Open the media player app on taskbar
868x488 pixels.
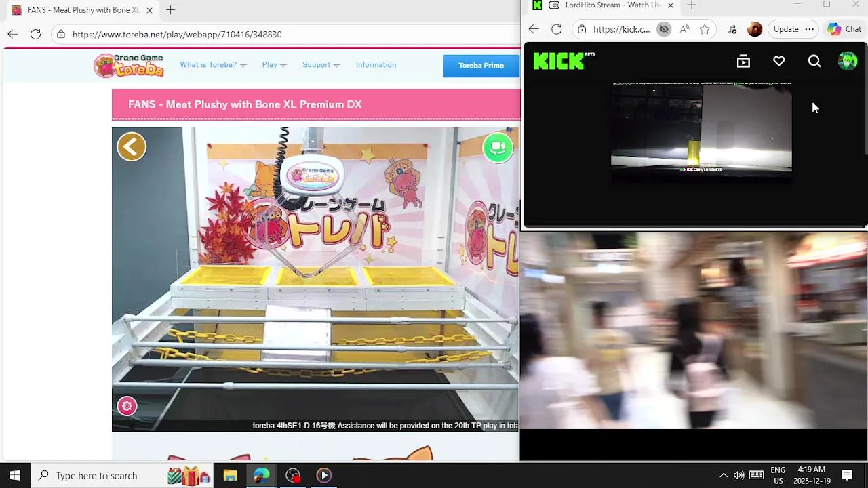(323, 475)
